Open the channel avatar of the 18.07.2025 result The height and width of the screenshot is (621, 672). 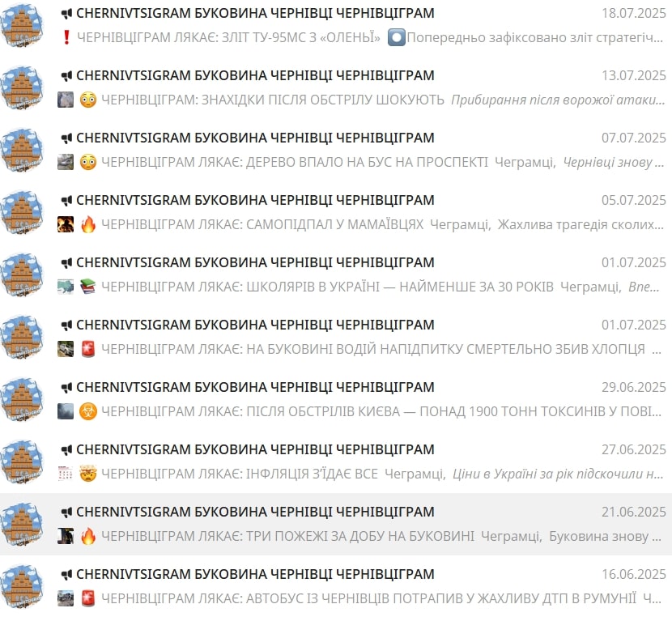click(21, 25)
